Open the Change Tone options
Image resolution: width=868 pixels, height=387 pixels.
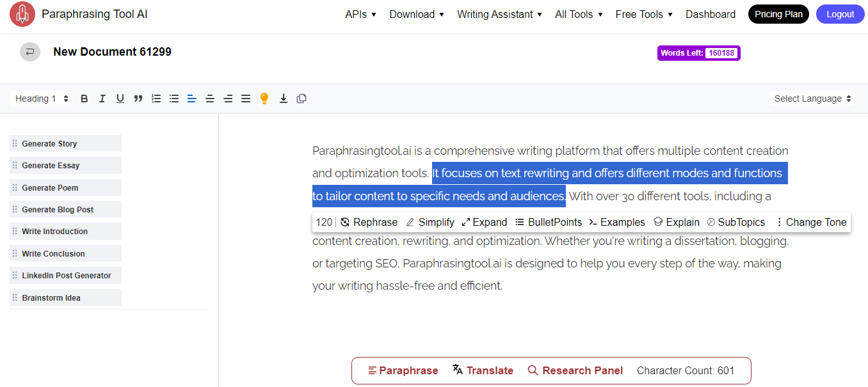(811, 222)
